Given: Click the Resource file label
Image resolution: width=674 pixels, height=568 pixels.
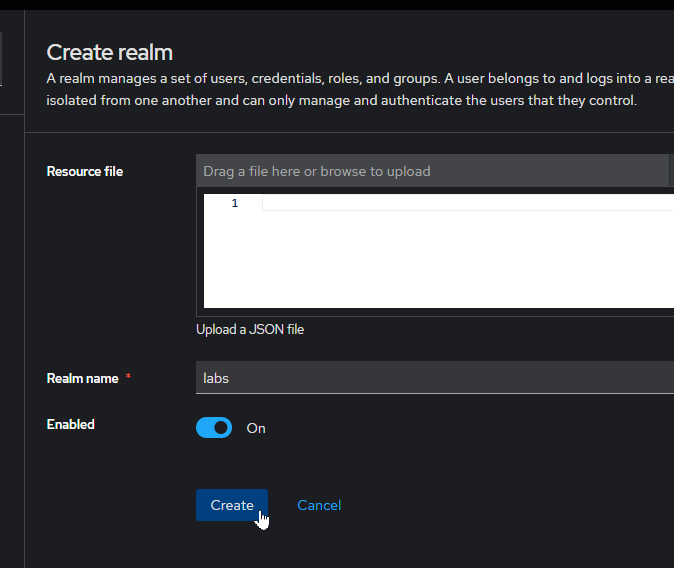Looking at the screenshot, I should [x=85, y=171].
